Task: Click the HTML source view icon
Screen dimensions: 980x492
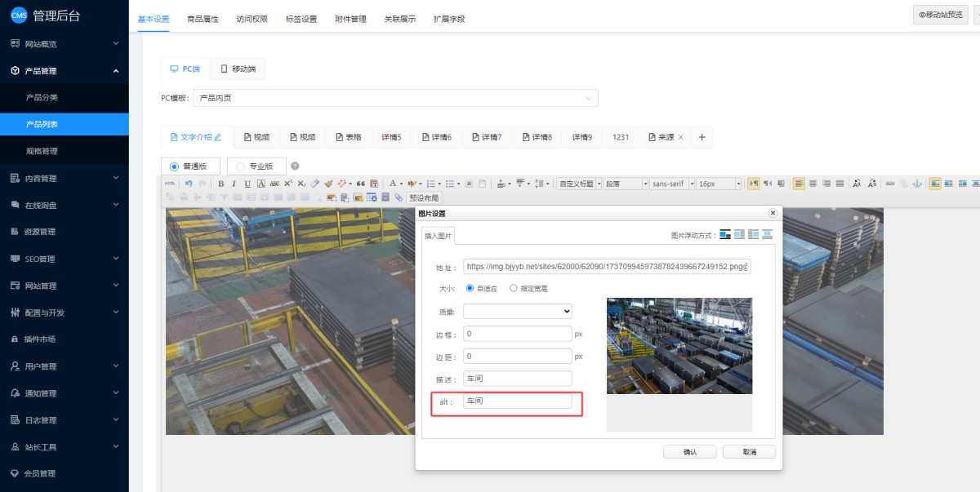Action: click(x=170, y=184)
